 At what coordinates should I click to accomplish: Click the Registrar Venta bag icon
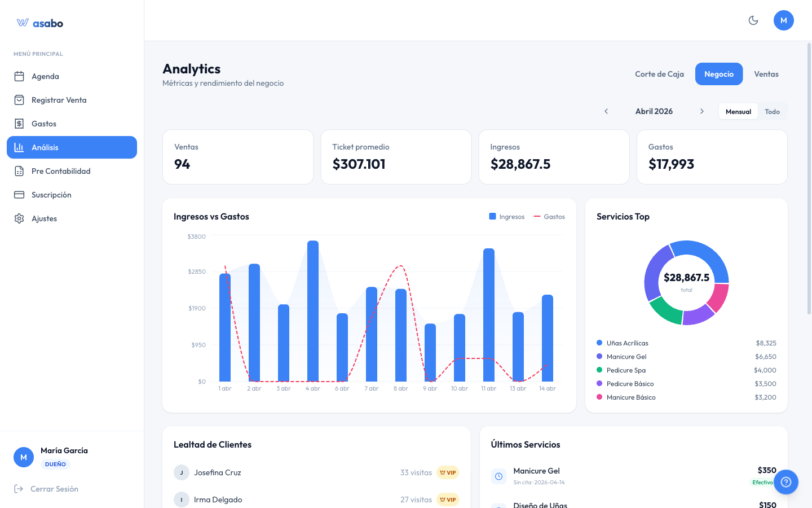tap(19, 100)
